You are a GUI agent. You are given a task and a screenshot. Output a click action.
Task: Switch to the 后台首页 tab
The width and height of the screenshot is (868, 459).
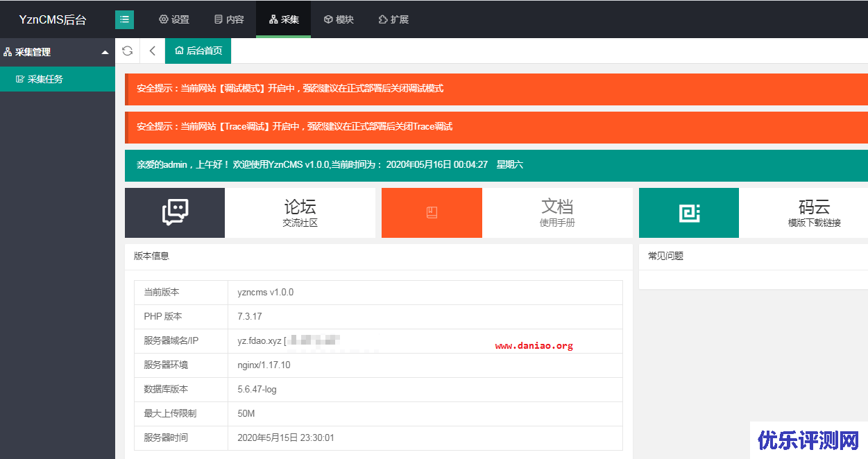(x=198, y=51)
